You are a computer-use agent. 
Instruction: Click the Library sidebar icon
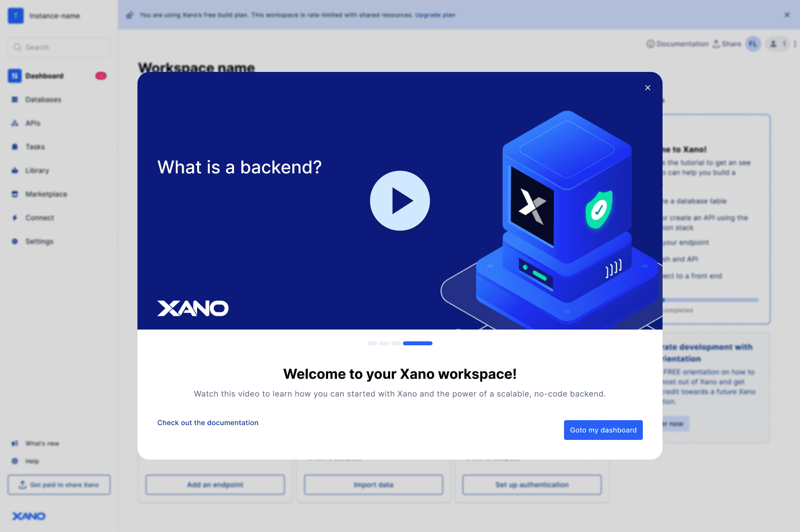coord(15,170)
